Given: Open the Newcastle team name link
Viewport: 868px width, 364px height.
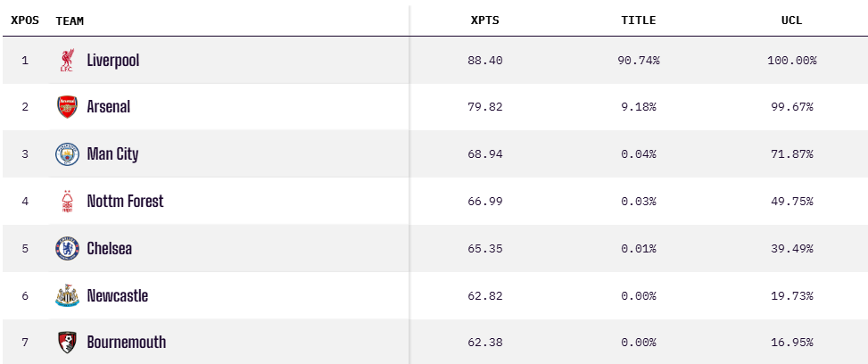Looking at the screenshot, I should pos(118,296).
